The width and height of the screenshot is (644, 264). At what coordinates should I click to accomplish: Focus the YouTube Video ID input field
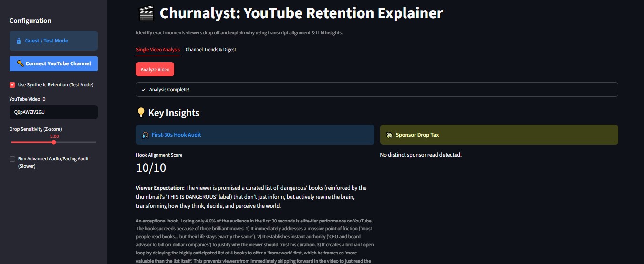[53, 112]
